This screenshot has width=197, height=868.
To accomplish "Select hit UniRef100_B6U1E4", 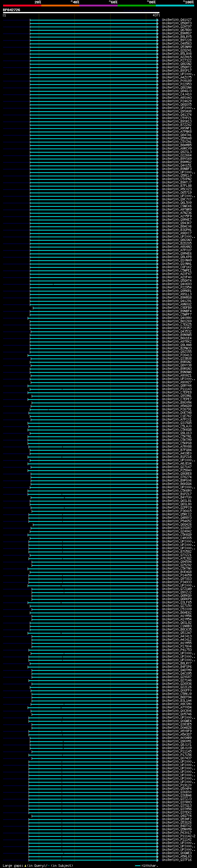I will pos(176,338).
